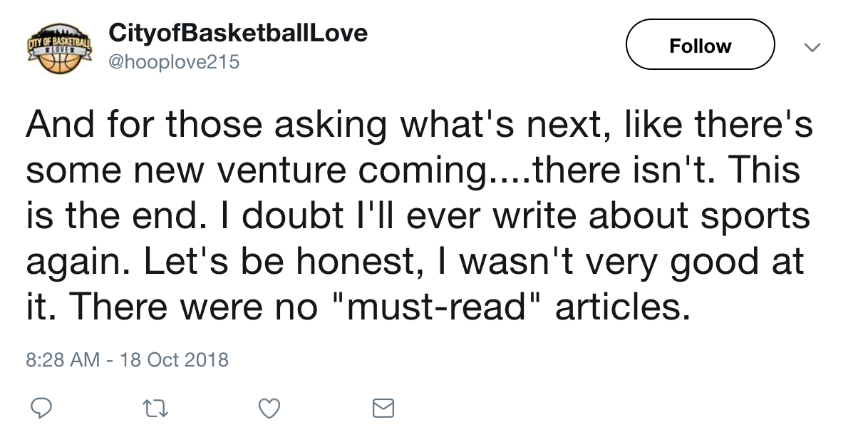Follow the CityofBasketballLove account
This screenshot has height=445, width=868.
700,45
